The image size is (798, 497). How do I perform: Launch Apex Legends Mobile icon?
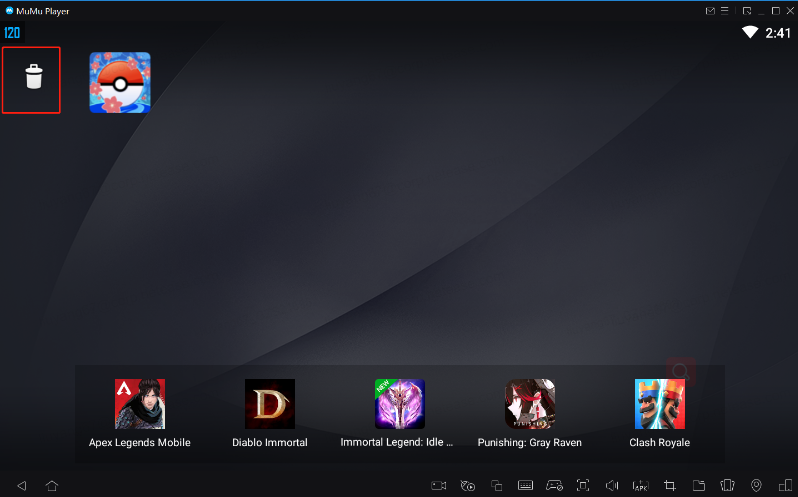tap(140, 404)
